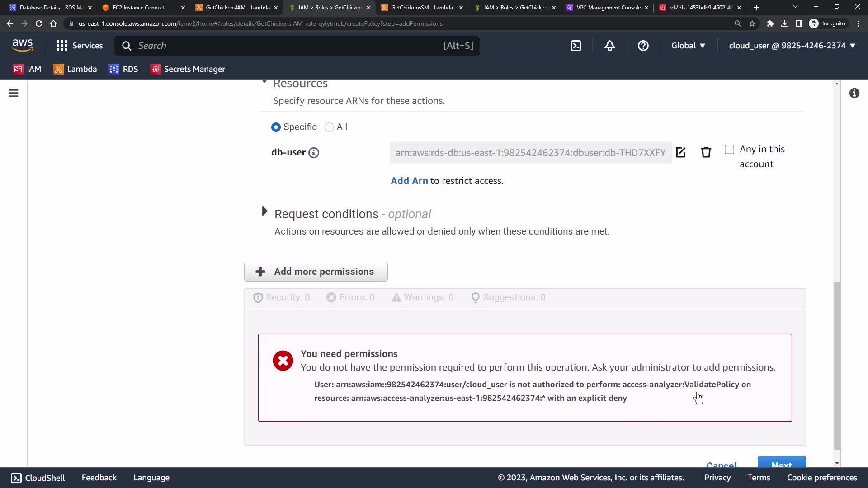Click the Add Arn link
This screenshot has width=868, height=488.
[x=409, y=181]
